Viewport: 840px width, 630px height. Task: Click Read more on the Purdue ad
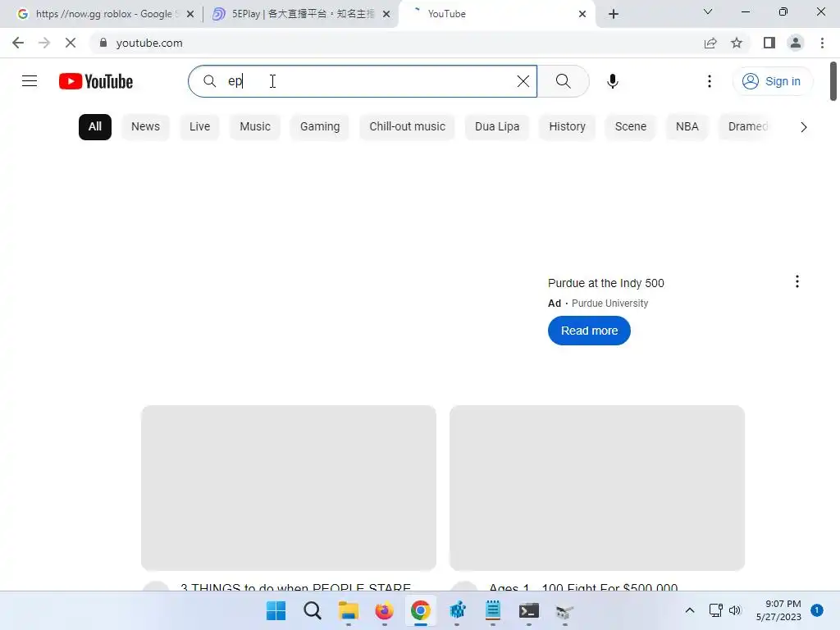[589, 331]
